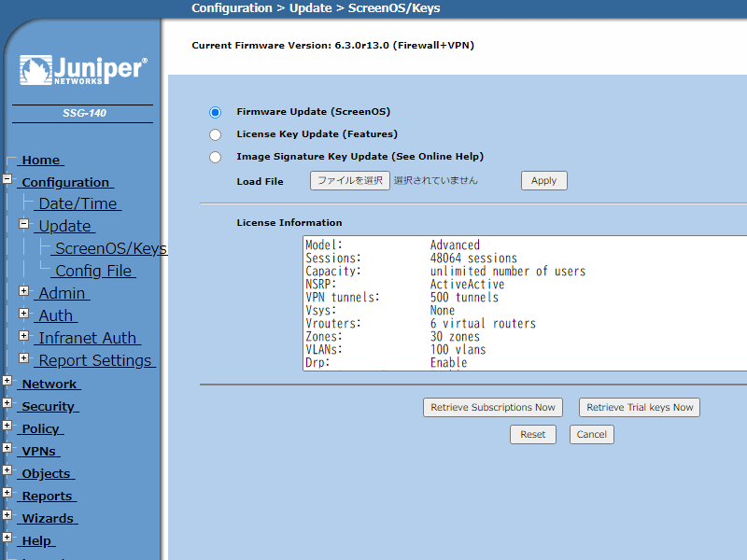Open the Policy menu link
747x560 pixels.
(x=41, y=428)
